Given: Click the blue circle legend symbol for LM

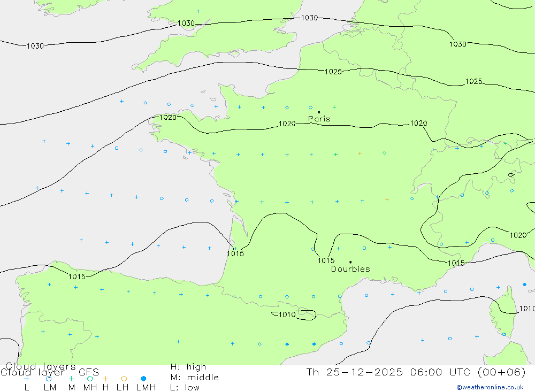Looking at the screenshot, I should pyautogui.click(x=49, y=379).
